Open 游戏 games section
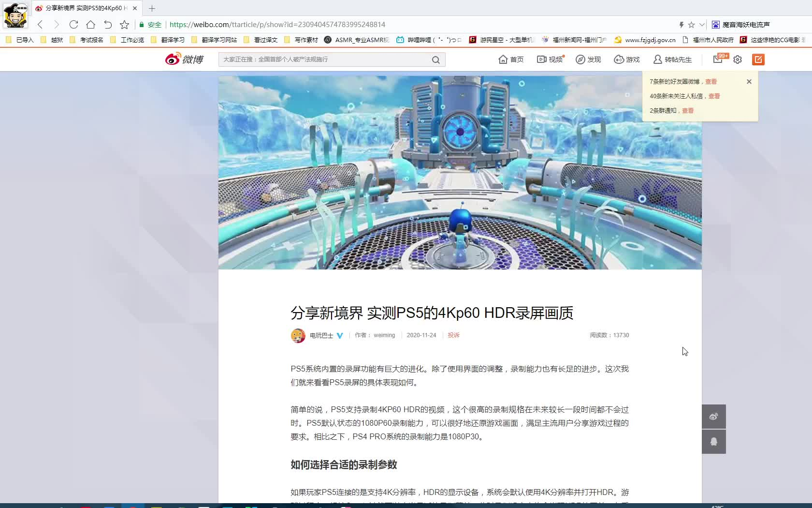Image resolution: width=812 pixels, height=508 pixels. 627,60
